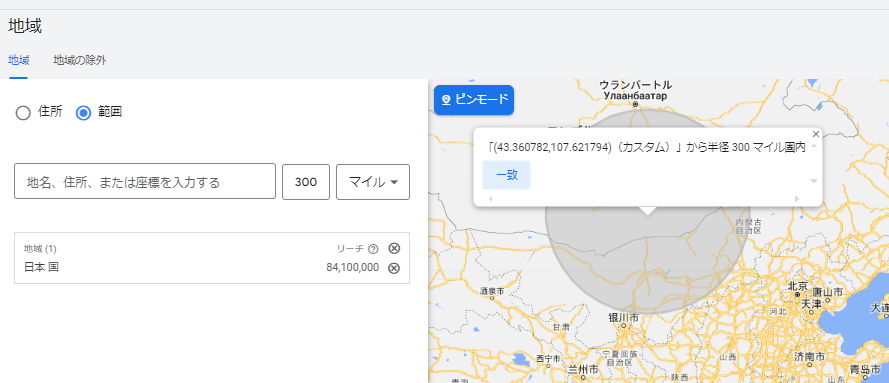The height and width of the screenshot is (383, 889).
Task: Click the 唐山市 label on map
Action: [x=828, y=292]
